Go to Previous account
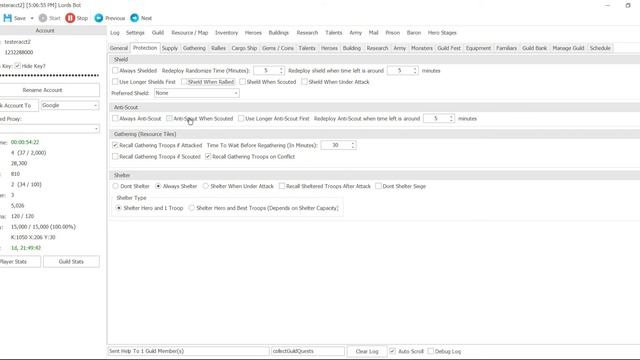Viewport: 640px width, 360px height. [110, 18]
